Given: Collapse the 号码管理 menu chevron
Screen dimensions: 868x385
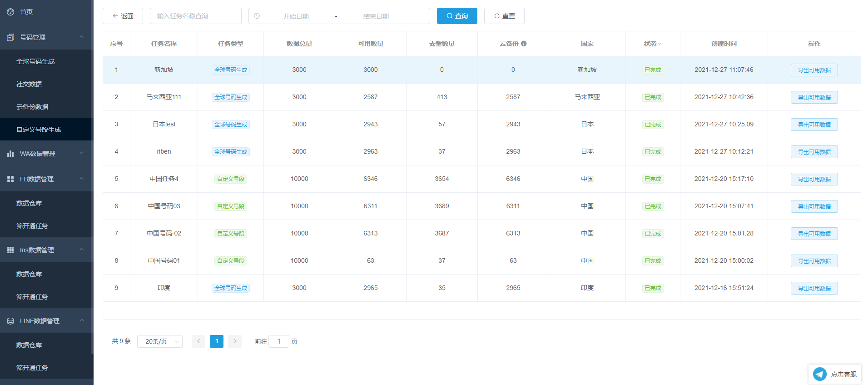Looking at the screenshot, I should [x=82, y=37].
